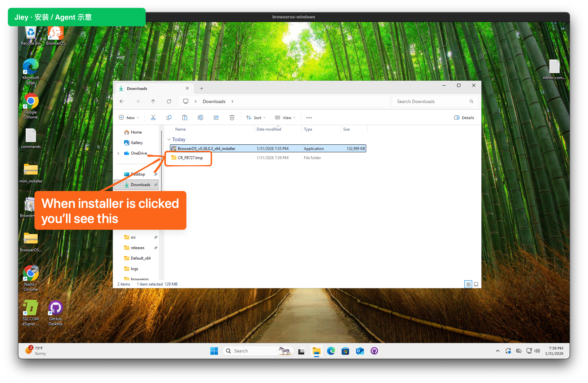588x383 pixels.
Task: Open Microsoft Store from the taskbar
Action: [x=345, y=351]
